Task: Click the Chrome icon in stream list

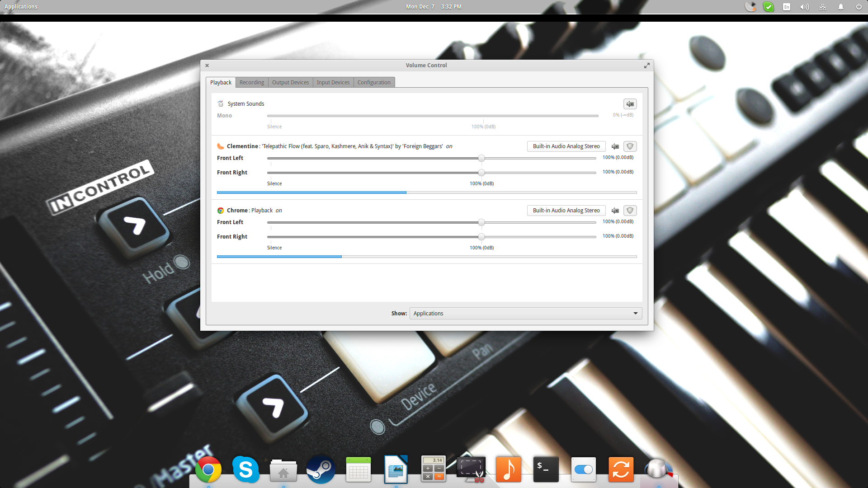Action: (221, 211)
